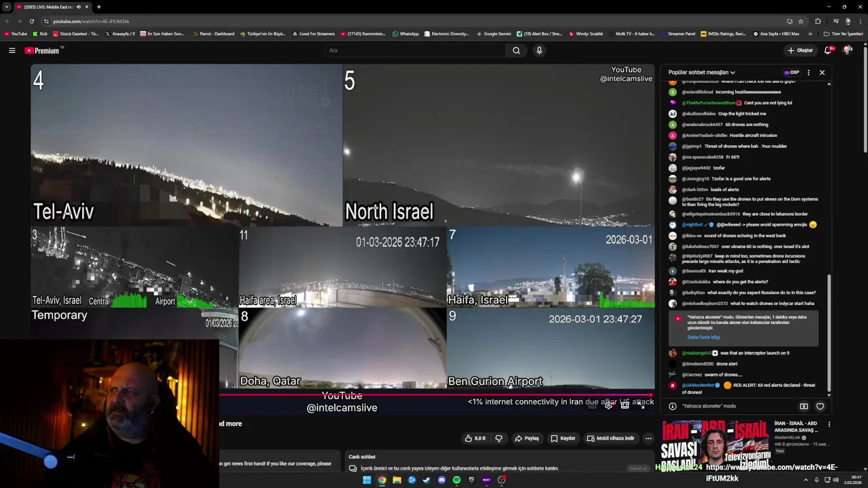Click the chat scrollbar
This screenshot has height=488, width=868.
click(x=829, y=332)
